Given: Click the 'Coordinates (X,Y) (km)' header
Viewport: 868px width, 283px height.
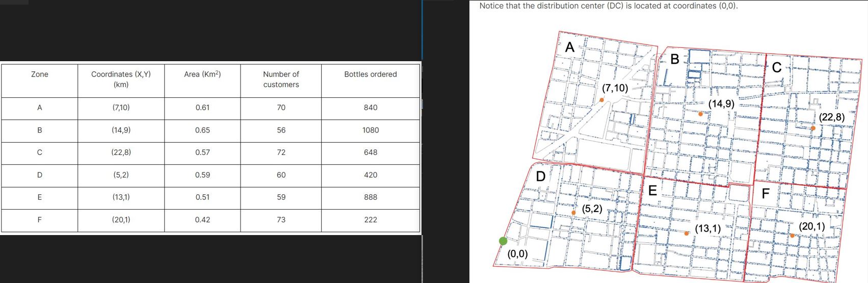Looking at the screenshot, I should (x=121, y=80).
